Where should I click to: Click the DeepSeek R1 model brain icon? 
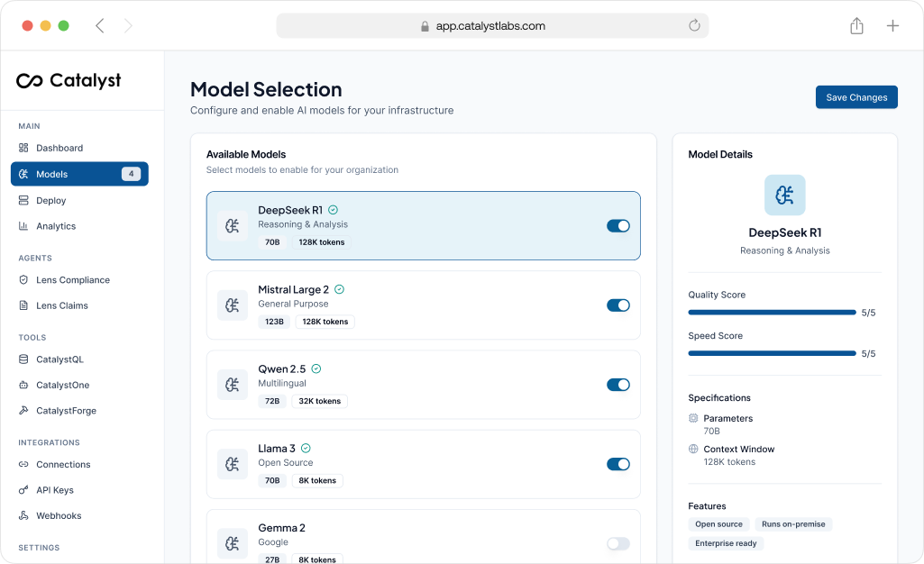[233, 226]
